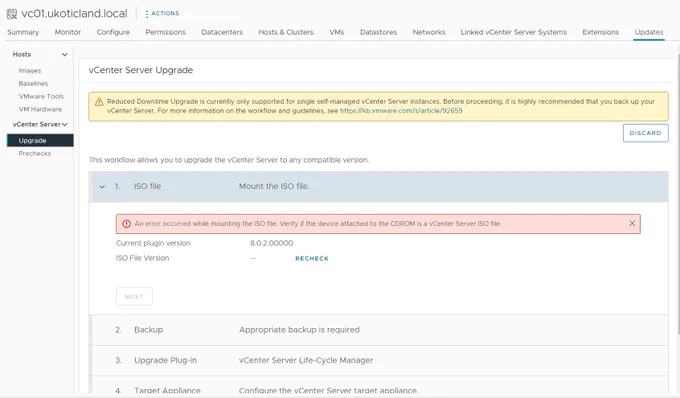Open Images under Hosts
This screenshot has height=398, width=680.
[30, 71]
